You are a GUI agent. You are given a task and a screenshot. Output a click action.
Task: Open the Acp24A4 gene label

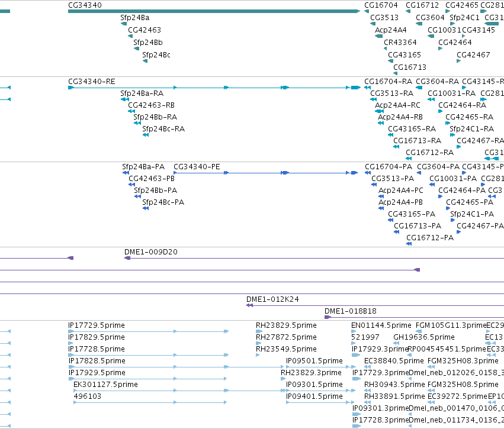tap(390, 30)
